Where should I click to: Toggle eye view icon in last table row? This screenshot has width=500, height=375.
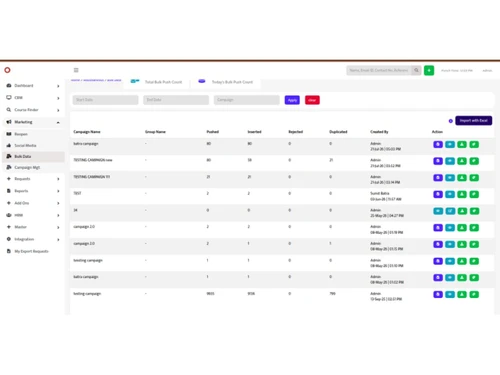(450, 294)
